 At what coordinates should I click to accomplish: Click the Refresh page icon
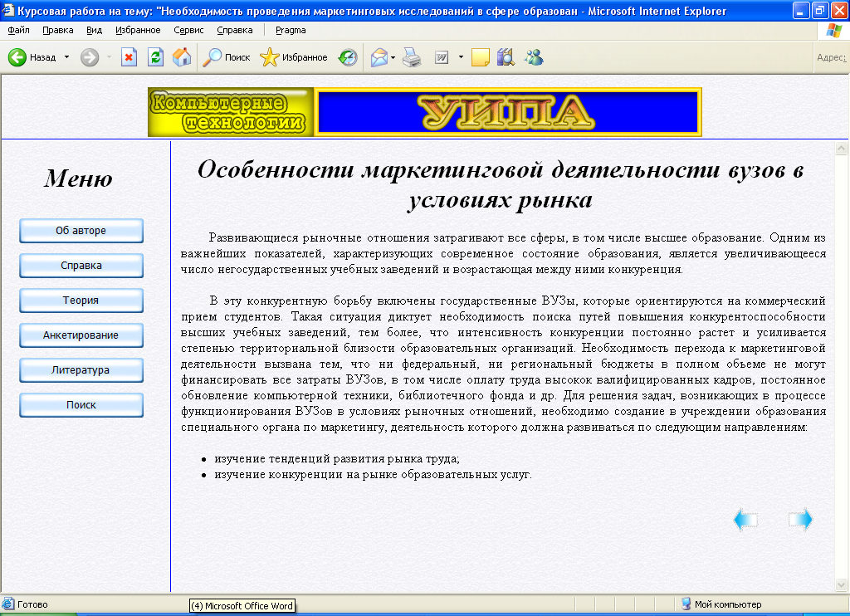point(155,57)
